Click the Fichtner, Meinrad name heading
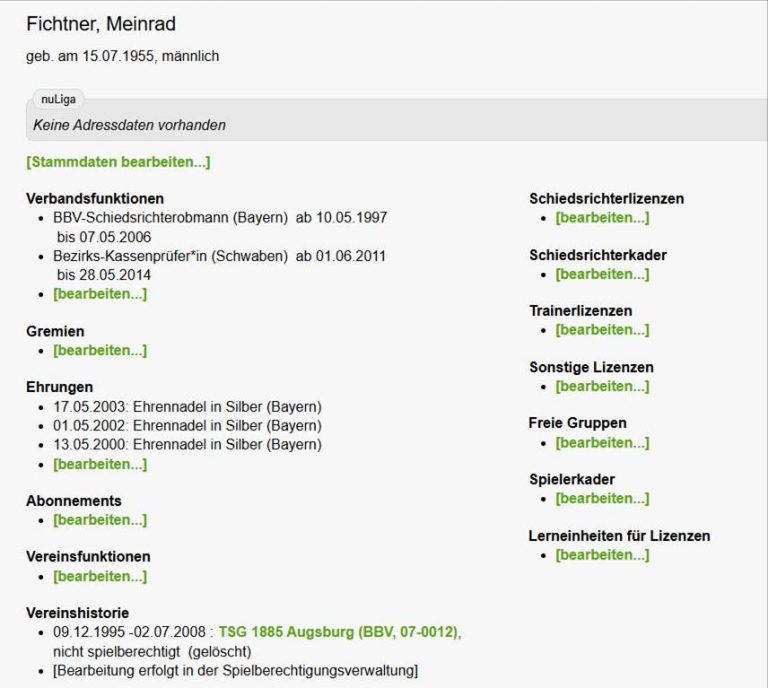 click(101, 24)
